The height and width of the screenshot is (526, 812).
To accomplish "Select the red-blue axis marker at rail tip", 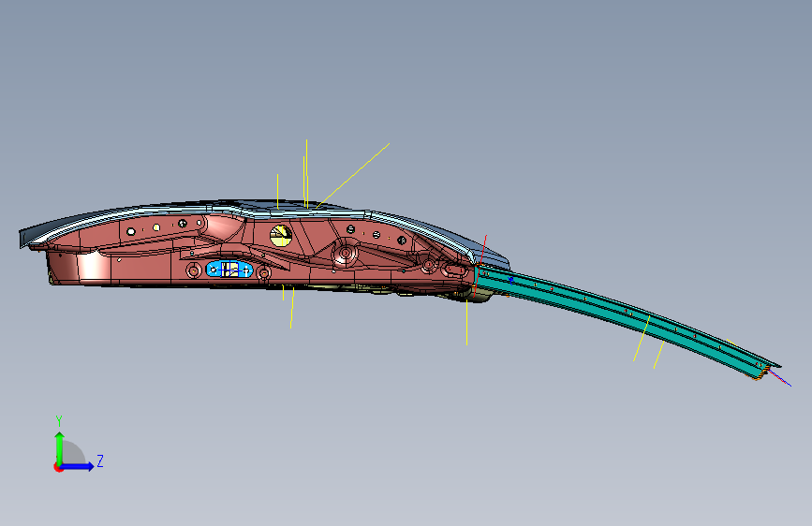I will tap(779, 377).
